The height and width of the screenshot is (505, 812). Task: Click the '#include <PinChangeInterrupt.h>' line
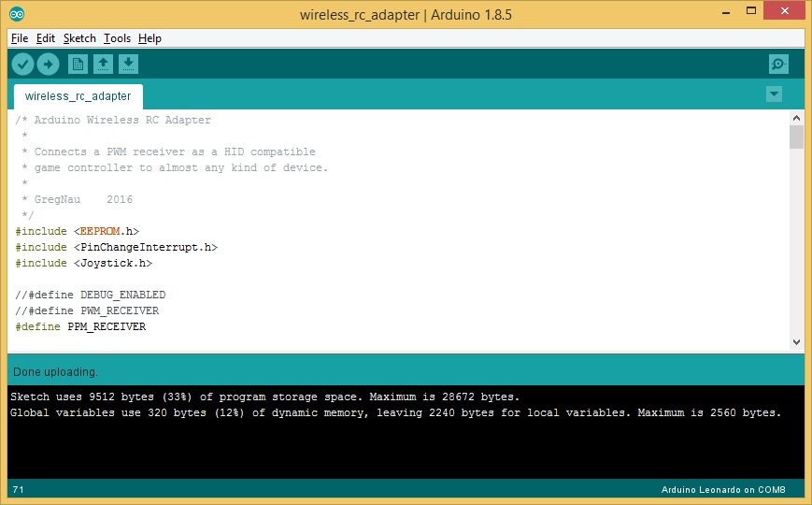(x=117, y=247)
